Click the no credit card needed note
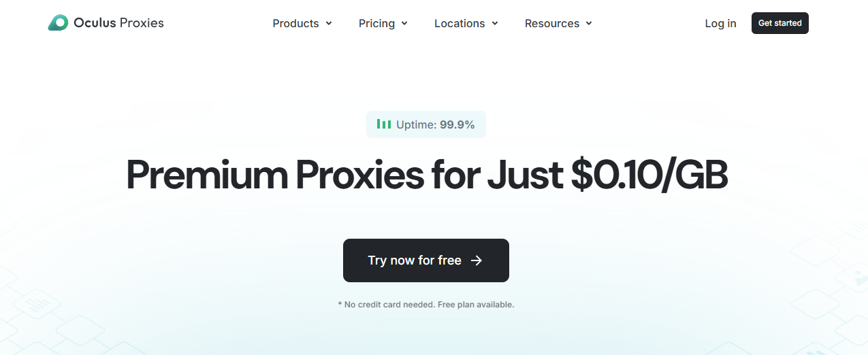The width and height of the screenshot is (868, 355). 426,305
